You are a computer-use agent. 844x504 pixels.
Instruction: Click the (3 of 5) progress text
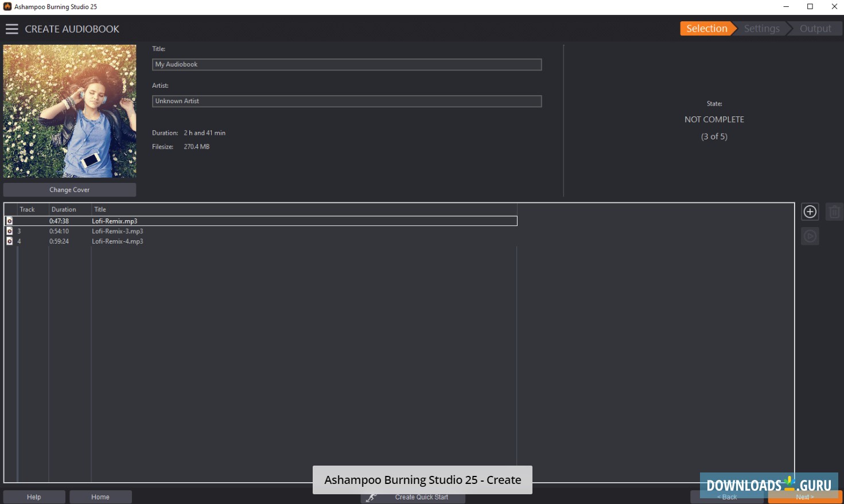[x=714, y=136]
